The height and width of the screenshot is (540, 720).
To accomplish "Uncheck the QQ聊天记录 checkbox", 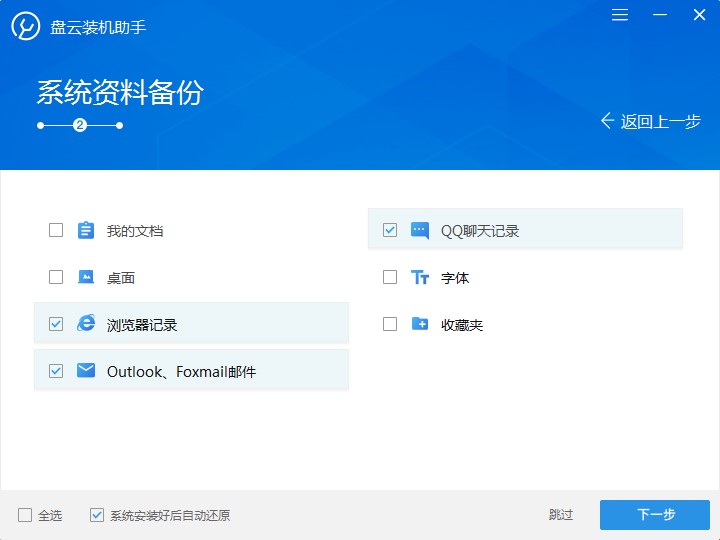I will click(390, 231).
